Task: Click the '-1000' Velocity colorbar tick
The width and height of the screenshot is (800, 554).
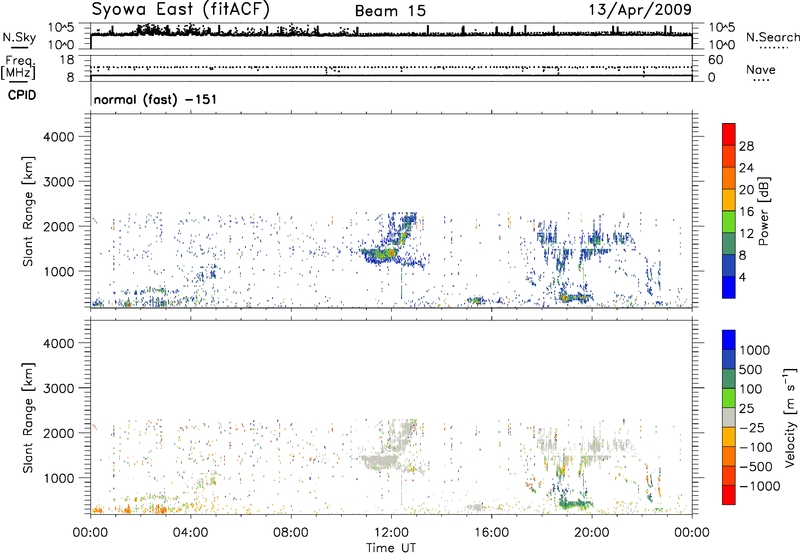Action: pyautogui.click(x=759, y=486)
